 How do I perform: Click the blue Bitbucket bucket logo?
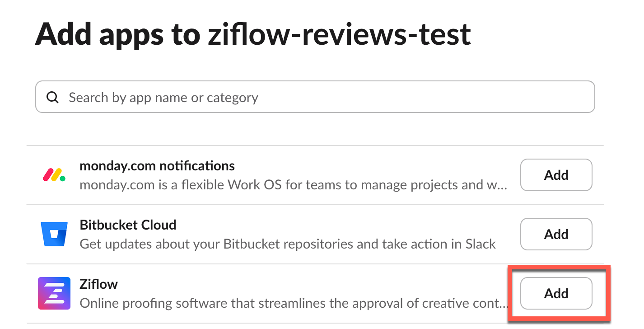[x=54, y=234]
